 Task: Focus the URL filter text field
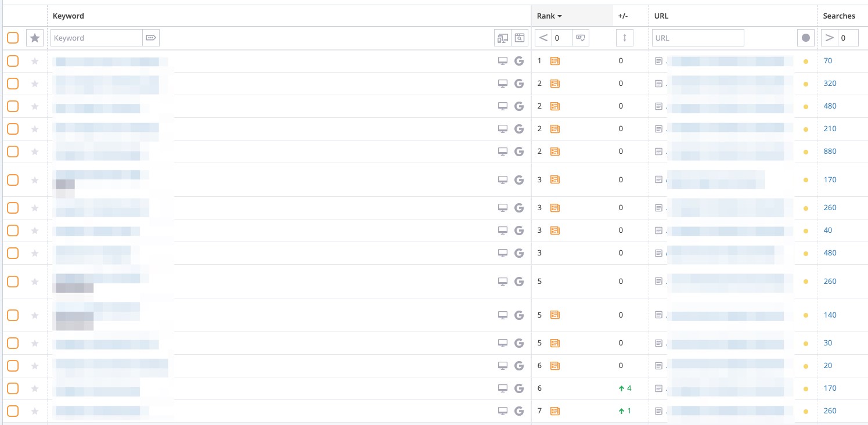tap(698, 38)
